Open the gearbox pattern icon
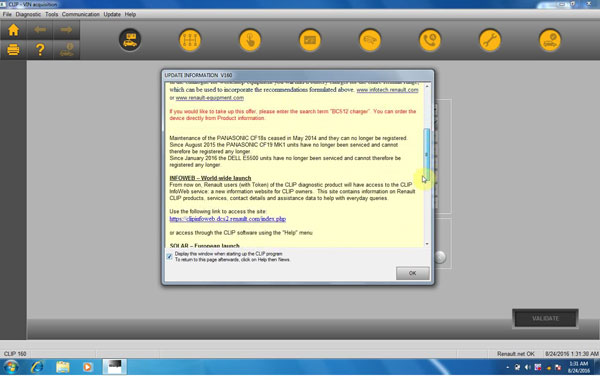 (x=190, y=40)
